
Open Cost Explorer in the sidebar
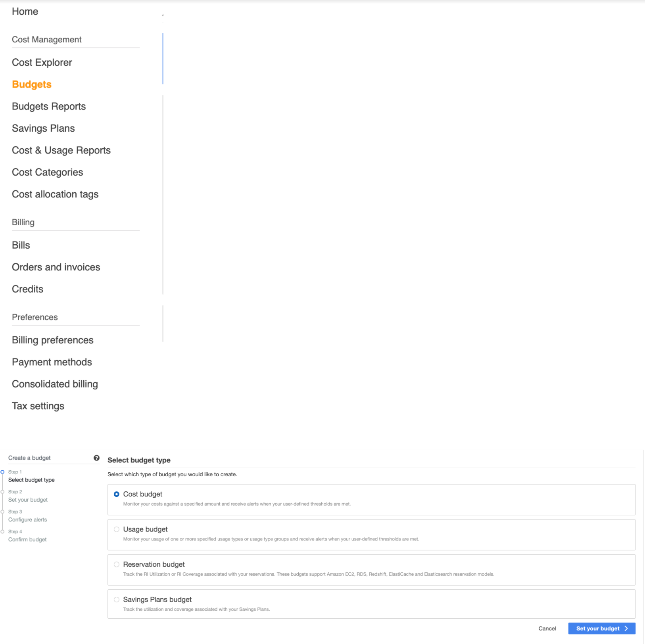click(42, 62)
